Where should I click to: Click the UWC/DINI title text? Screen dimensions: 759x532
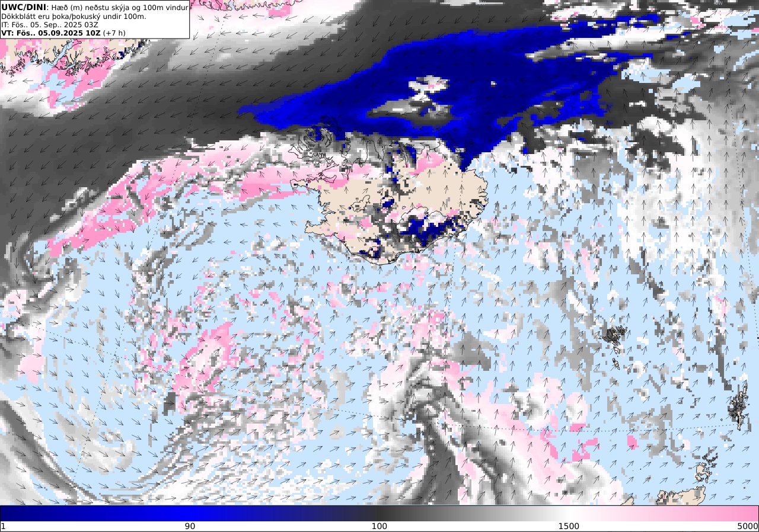click(23, 7)
